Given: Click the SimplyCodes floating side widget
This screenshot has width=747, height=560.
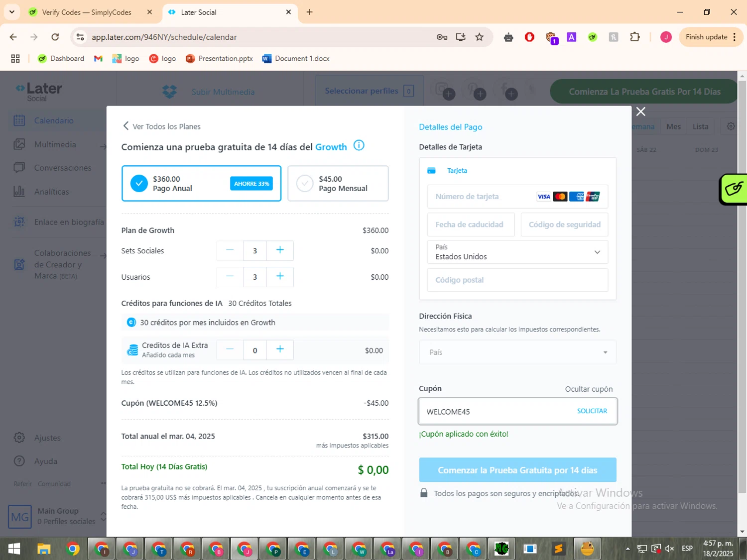Looking at the screenshot, I should [x=734, y=189].
